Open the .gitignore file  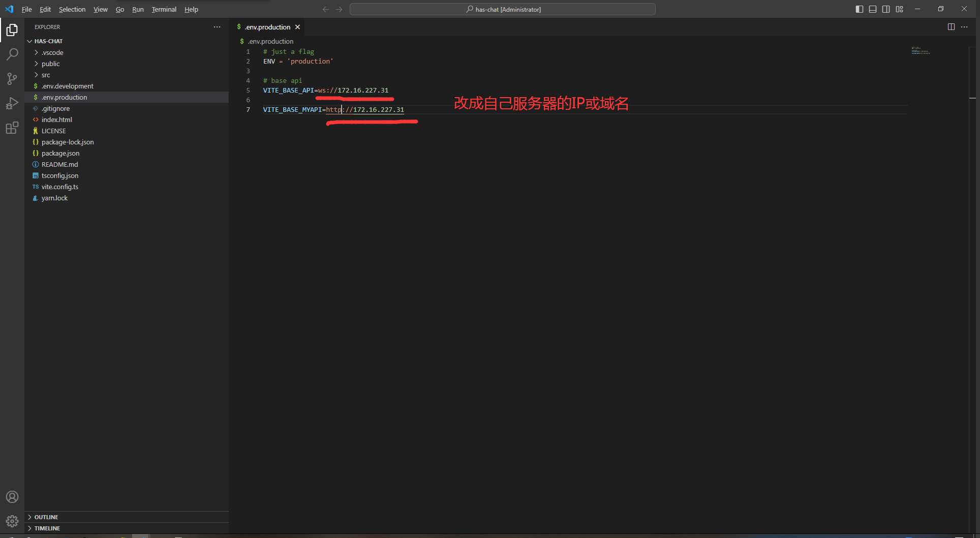(x=127, y=108)
